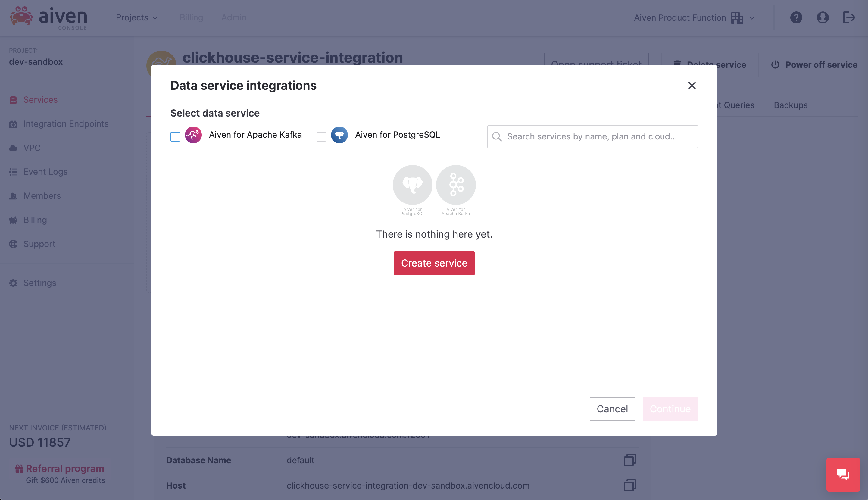Image resolution: width=868 pixels, height=500 pixels.
Task: Open Event Logs in the sidebar
Action: 45,172
